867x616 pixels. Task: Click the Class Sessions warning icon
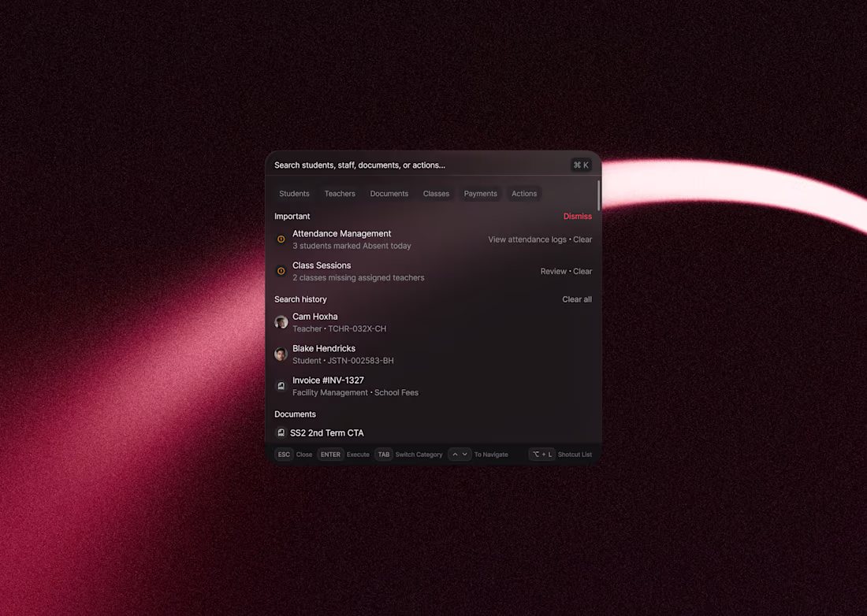click(x=281, y=271)
